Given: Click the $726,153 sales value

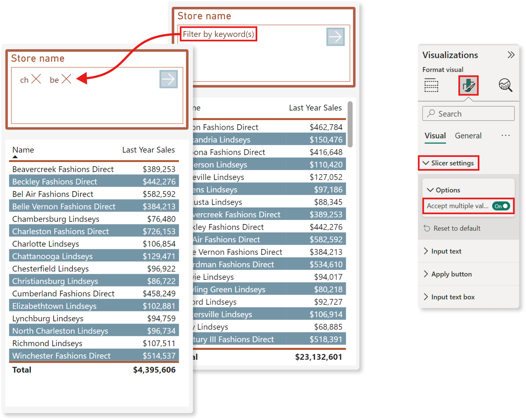Looking at the screenshot, I should click(x=159, y=231).
